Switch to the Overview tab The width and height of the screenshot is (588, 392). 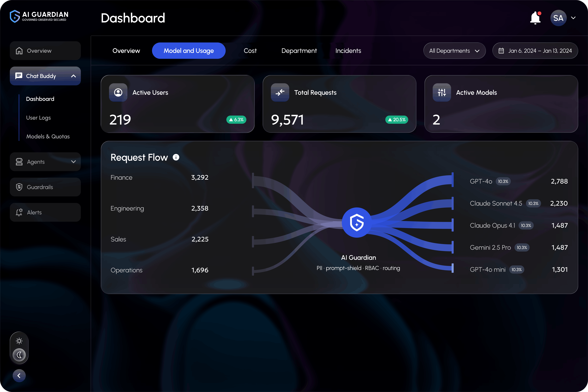[x=126, y=51]
